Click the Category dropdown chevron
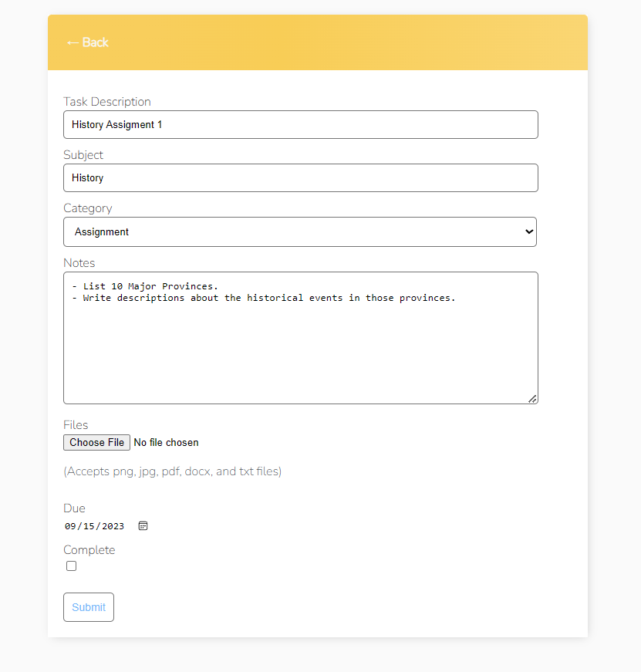 (x=528, y=231)
